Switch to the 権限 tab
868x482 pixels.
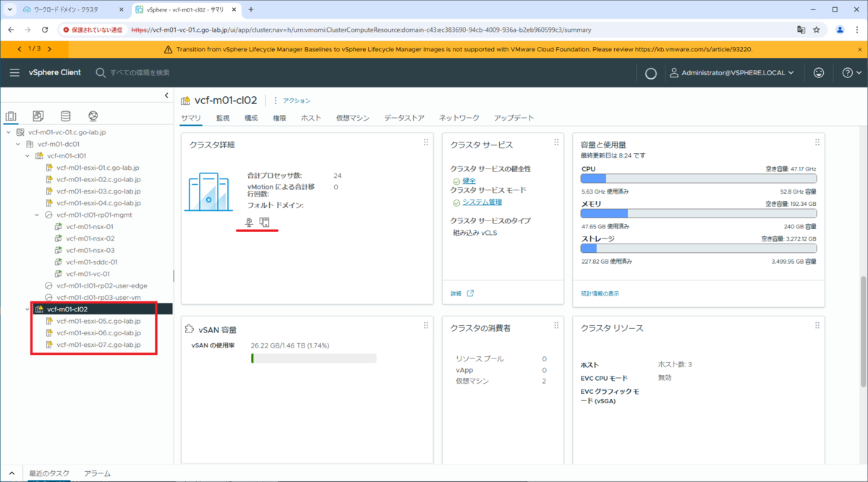point(279,118)
